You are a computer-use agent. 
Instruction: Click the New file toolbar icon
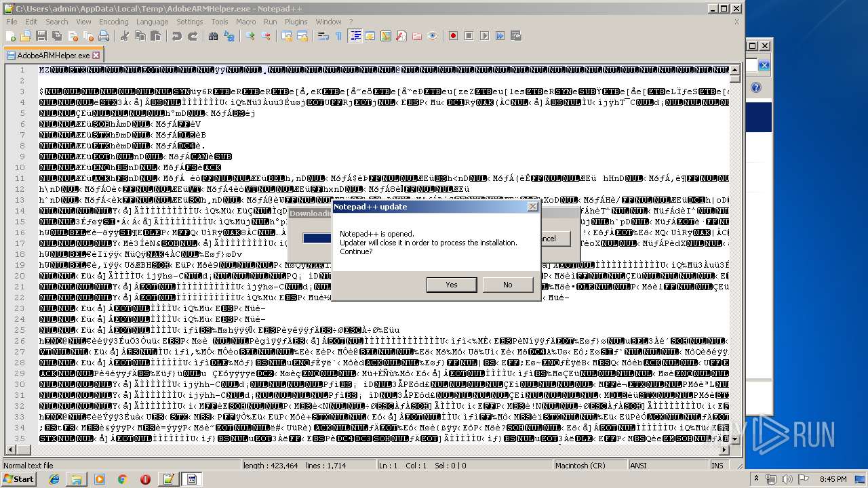9,36
